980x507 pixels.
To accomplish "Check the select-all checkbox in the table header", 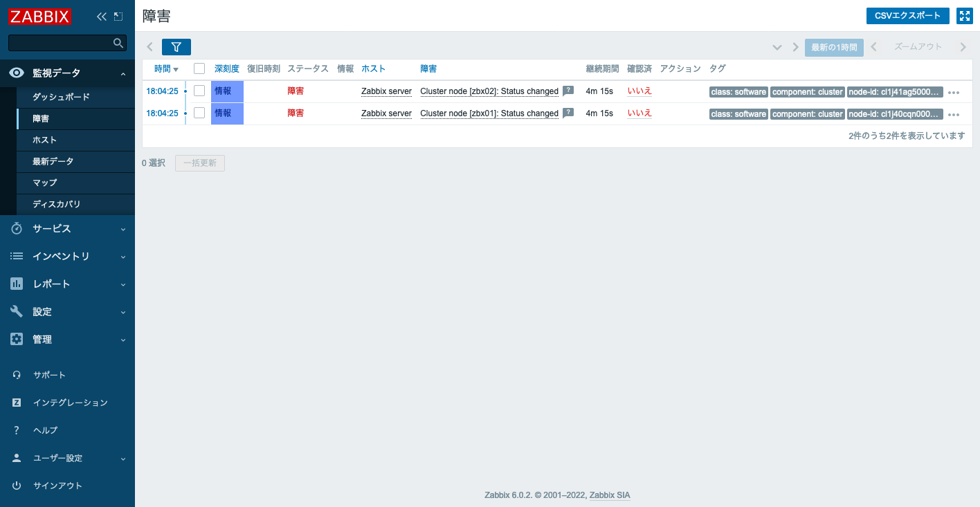I will [x=199, y=68].
